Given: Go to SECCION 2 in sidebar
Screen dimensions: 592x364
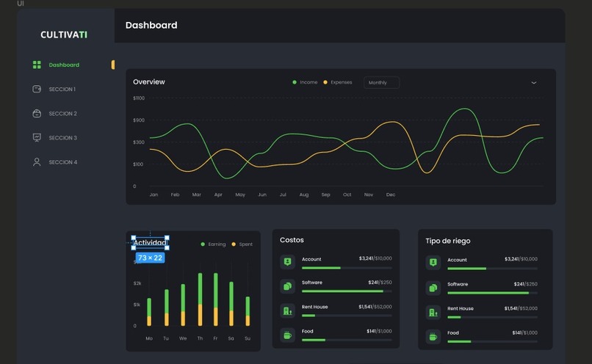Looking at the screenshot, I should click(62, 113).
